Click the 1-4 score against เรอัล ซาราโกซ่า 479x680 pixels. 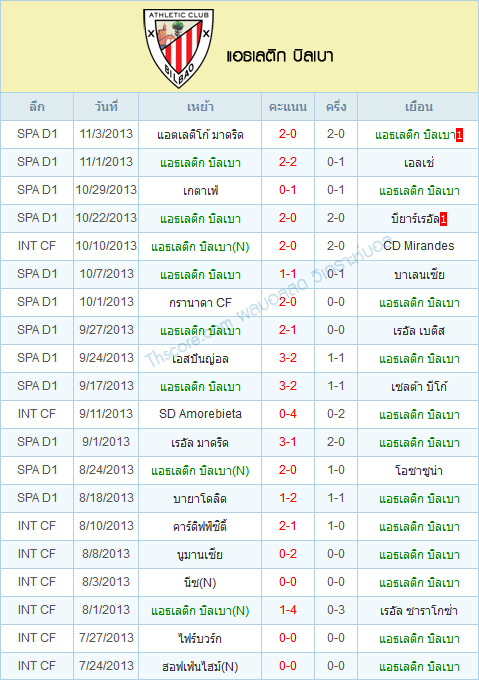click(x=288, y=609)
